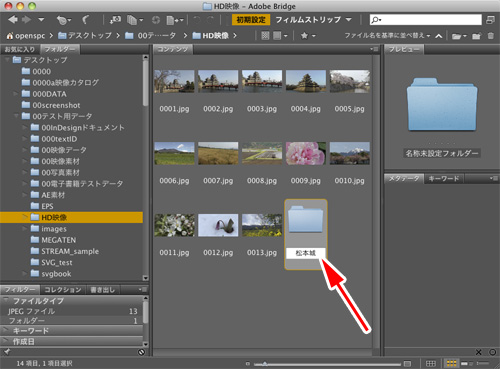Expand the キーワード filter section
The width and height of the screenshot is (500, 369).
6,331
